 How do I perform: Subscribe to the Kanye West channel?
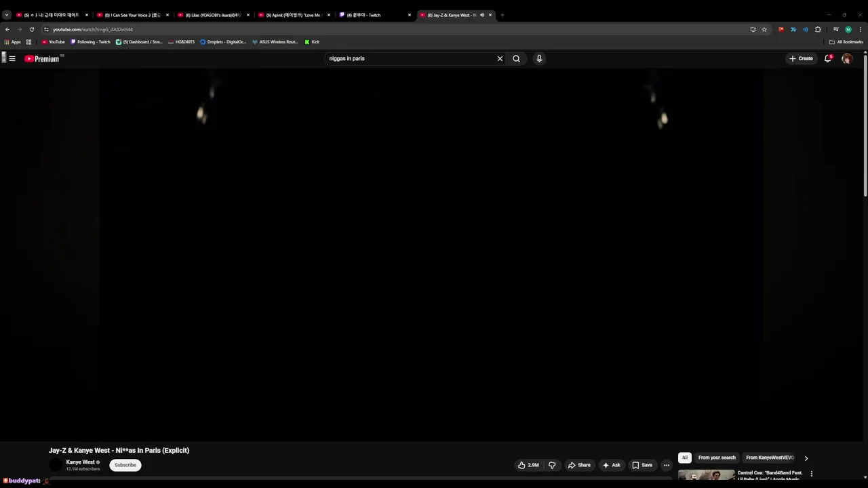125,465
